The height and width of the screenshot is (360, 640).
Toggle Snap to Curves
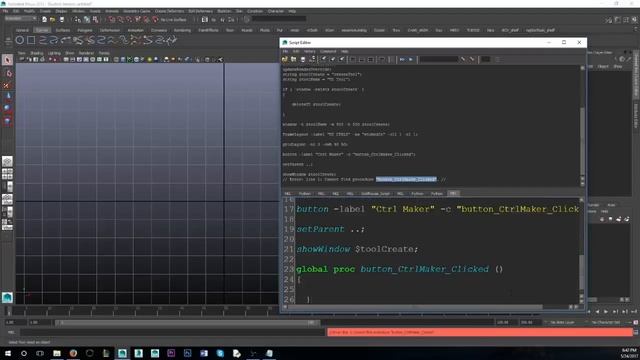[x=121, y=20]
